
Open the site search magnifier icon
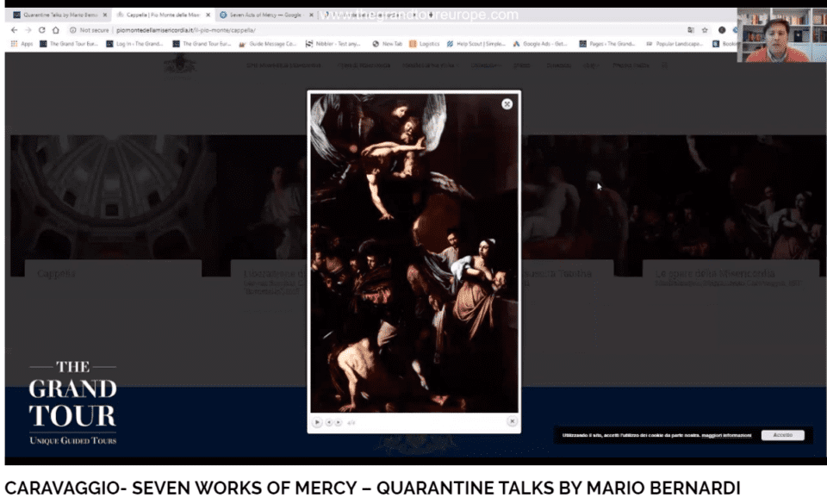[664, 65]
